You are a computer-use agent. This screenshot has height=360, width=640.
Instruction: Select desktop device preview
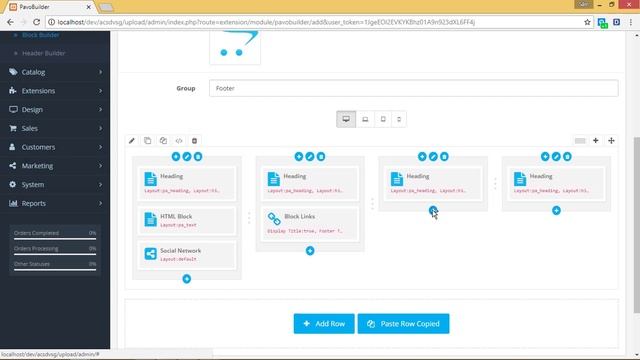coord(346,119)
